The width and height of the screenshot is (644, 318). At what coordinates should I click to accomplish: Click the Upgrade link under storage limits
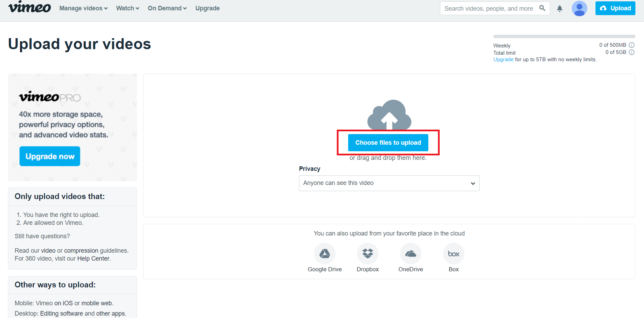(x=503, y=59)
